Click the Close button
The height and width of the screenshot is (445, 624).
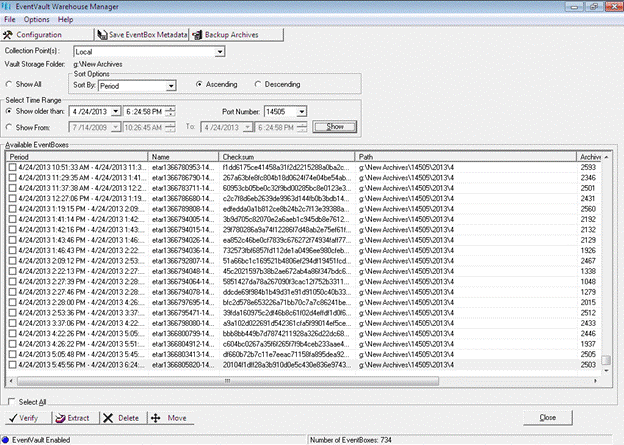pyautogui.click(x=548, y=418)
